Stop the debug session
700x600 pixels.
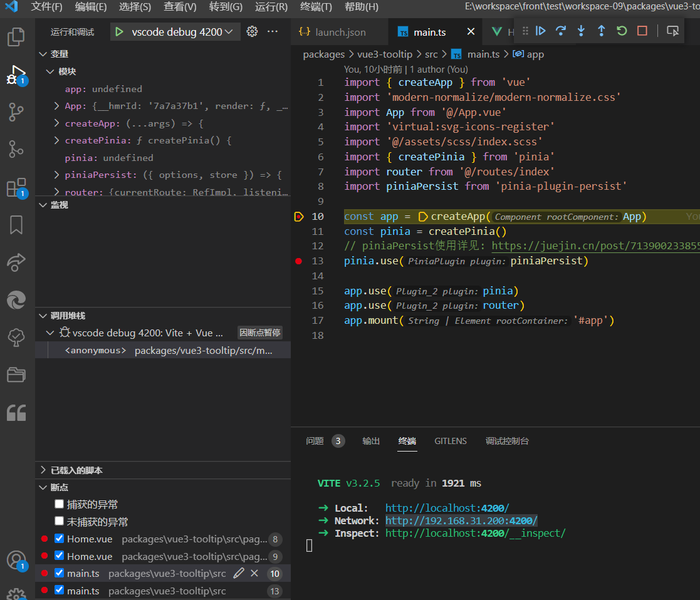tap(642, 31)
